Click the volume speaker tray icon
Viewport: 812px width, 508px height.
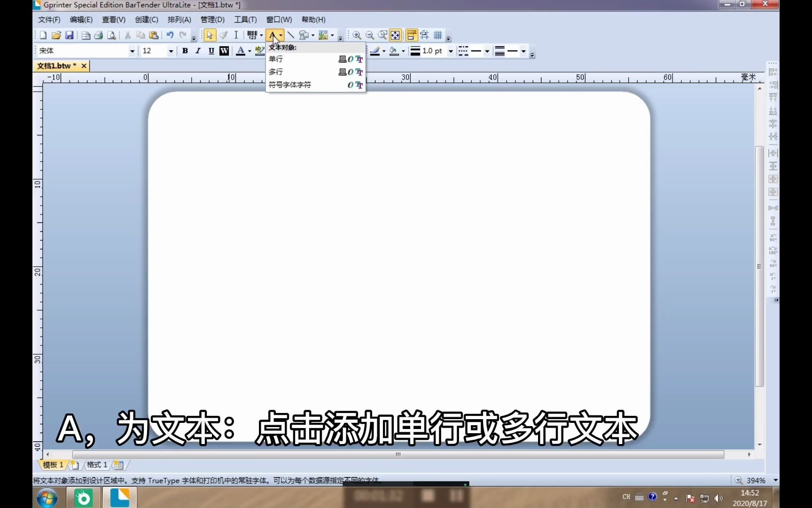718,498
